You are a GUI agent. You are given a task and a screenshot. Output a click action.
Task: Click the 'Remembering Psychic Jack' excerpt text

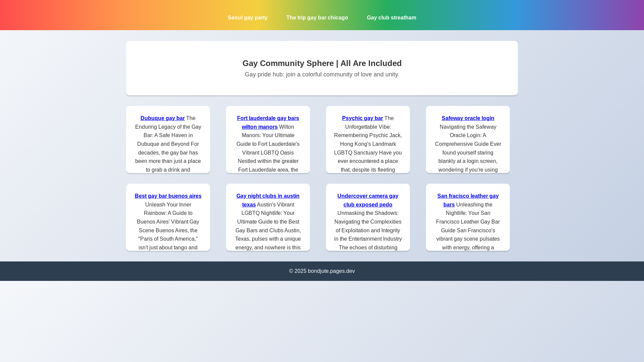pyautogui.click(x=368, y=135)
